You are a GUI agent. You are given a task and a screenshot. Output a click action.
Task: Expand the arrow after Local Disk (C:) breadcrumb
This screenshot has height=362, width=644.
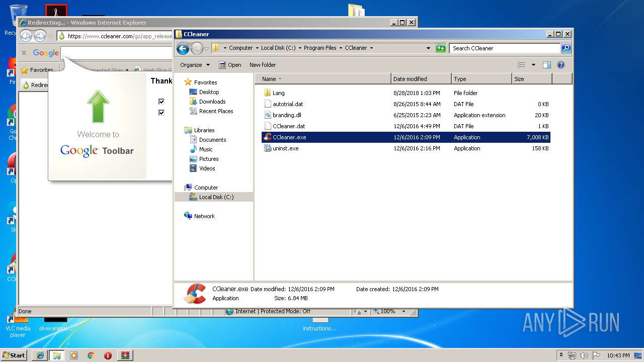point(299,48)
